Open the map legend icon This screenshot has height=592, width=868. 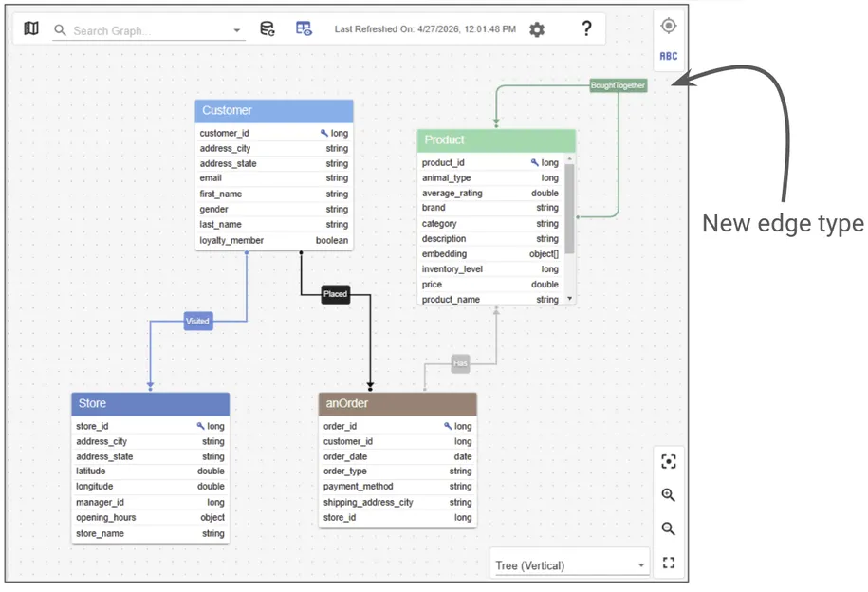pyautogui.click(x=31, y=28)
